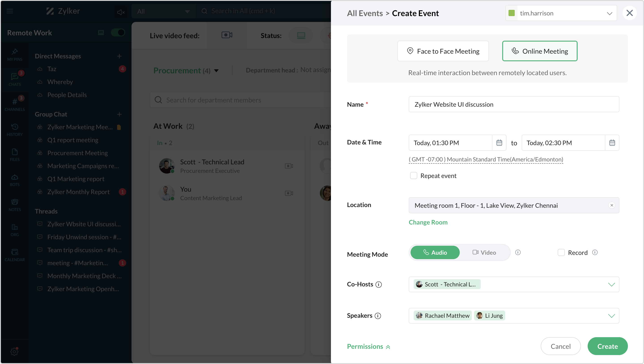Open start date calendar picker icon
Image resolution: width=644 pixels, height=364 pixels.
pyautogui.click(x=499, y=143)
